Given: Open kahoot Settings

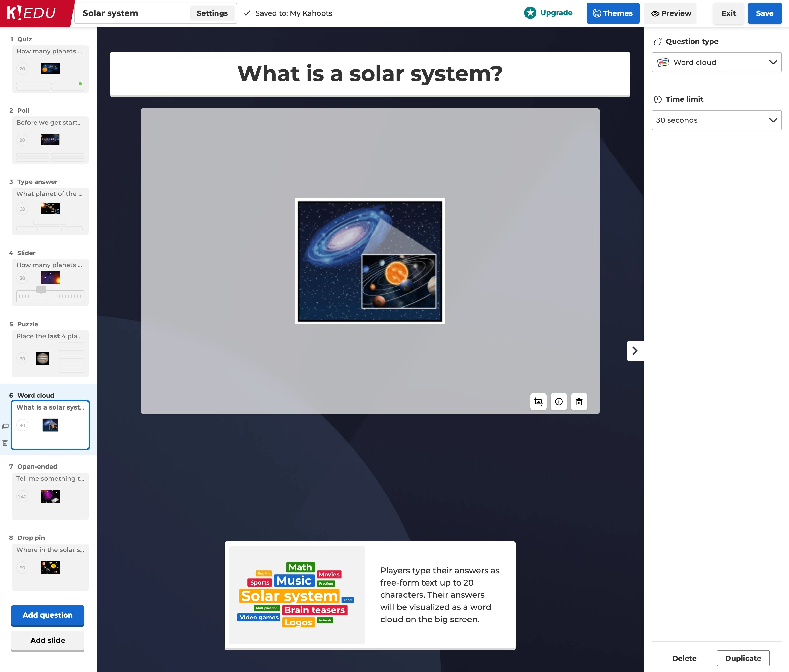Looking at the screenshot, I should pyautogui.click(x=212, y=13).
